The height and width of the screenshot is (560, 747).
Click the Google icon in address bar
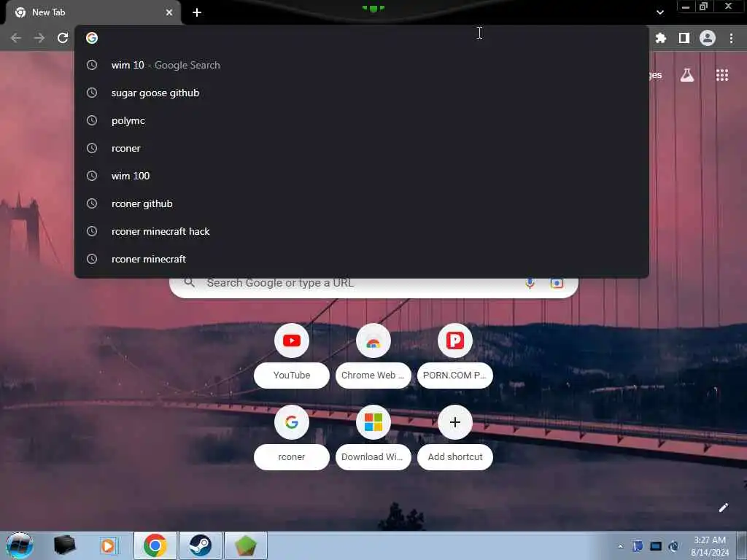pyautogui.click(x=92, y=38)
